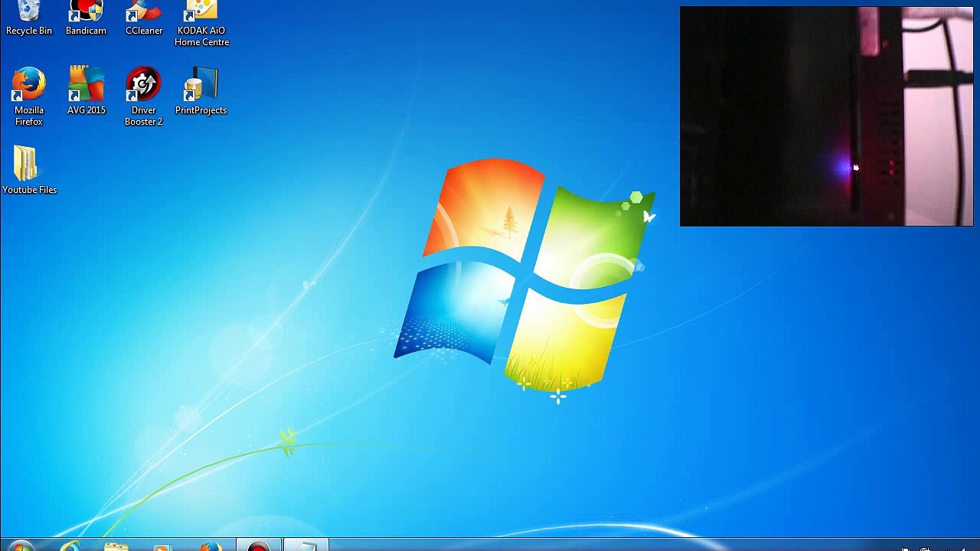
Task: Select the Mozilla Firefox desktop shortcut
Action: (x=29, y=96)
